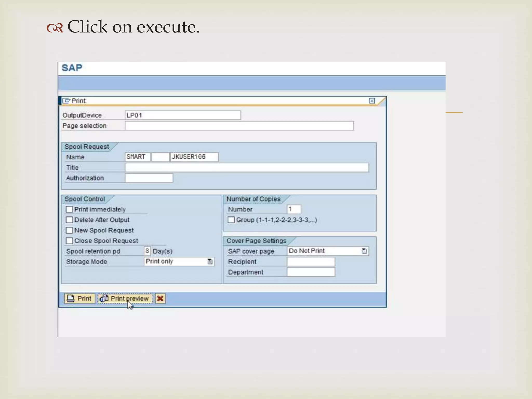532x399 pixels.
Task: Click the Print button with printer icon
Action: (x=79, y=298)
